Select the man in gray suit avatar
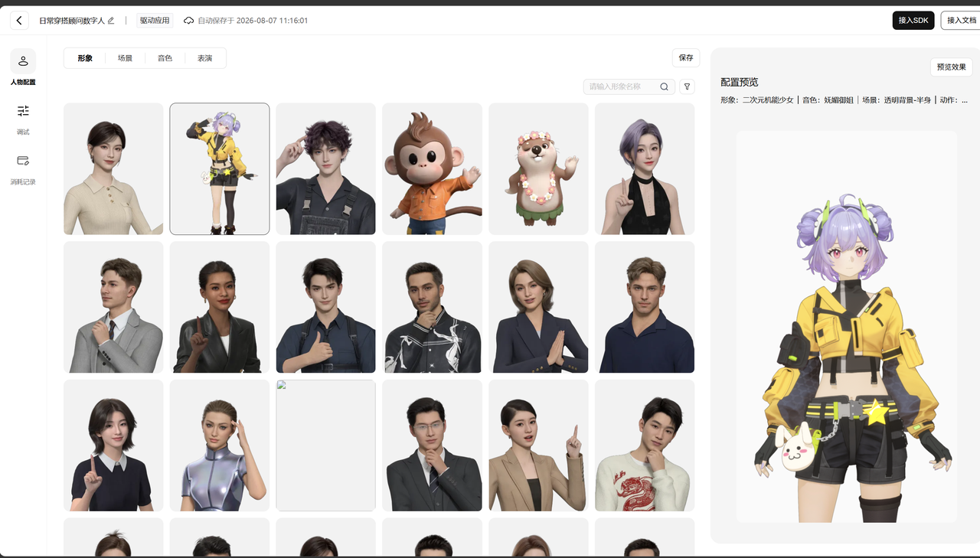The width and height of the screenshot is (980, 558). coord(113,308)
